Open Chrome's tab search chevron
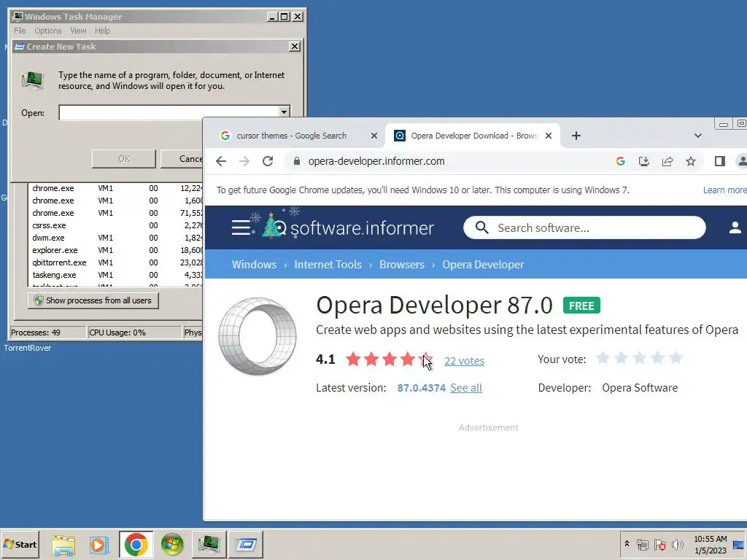The width and height of the screenshot is (747, 560). pos(698,136)
